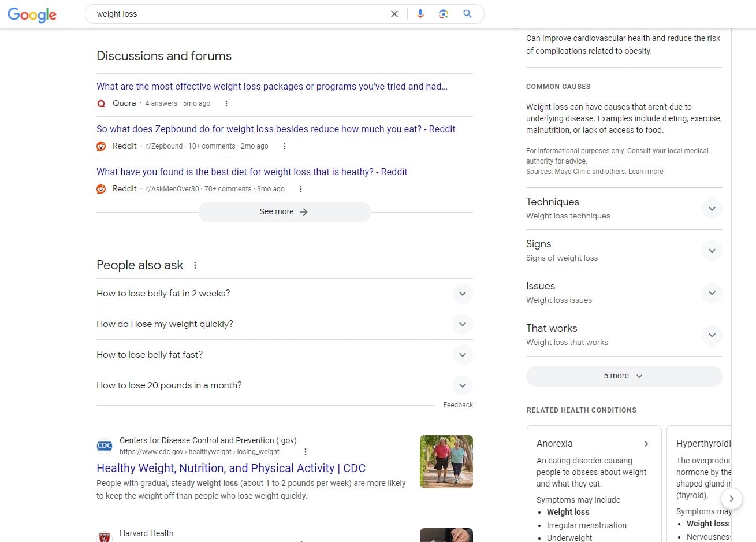Click the See more discussions button
Viewport: 756px width, 542px height.
pyautogui.click(x=284, y=211)
